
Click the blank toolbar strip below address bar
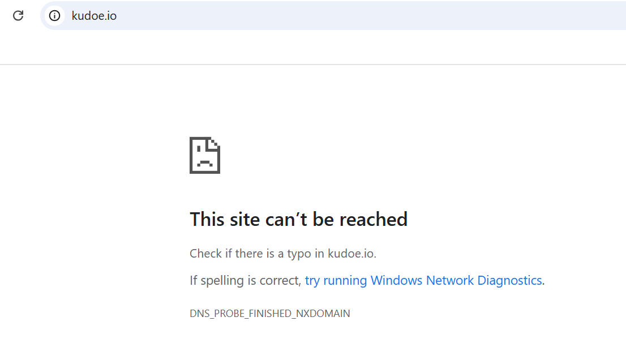coord(311,48)
